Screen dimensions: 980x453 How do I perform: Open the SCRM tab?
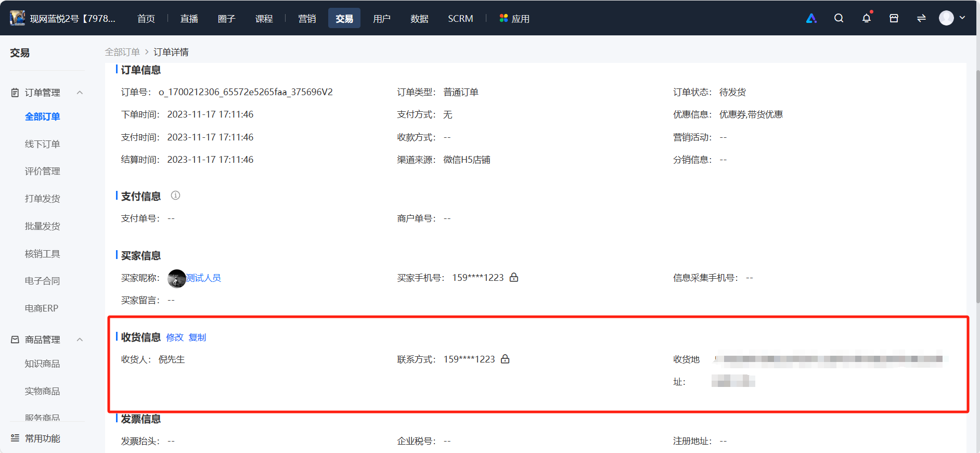point(460,19)
